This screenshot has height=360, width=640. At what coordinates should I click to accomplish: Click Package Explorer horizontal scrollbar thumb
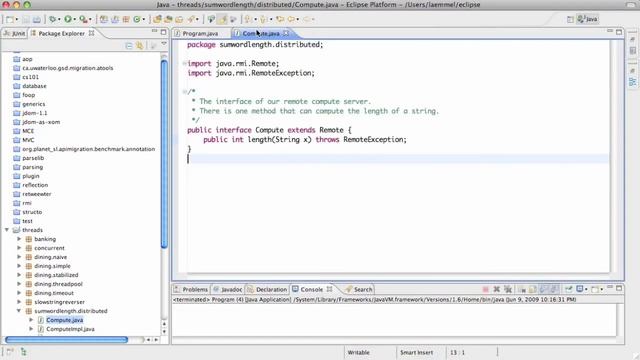pos(67,340)
